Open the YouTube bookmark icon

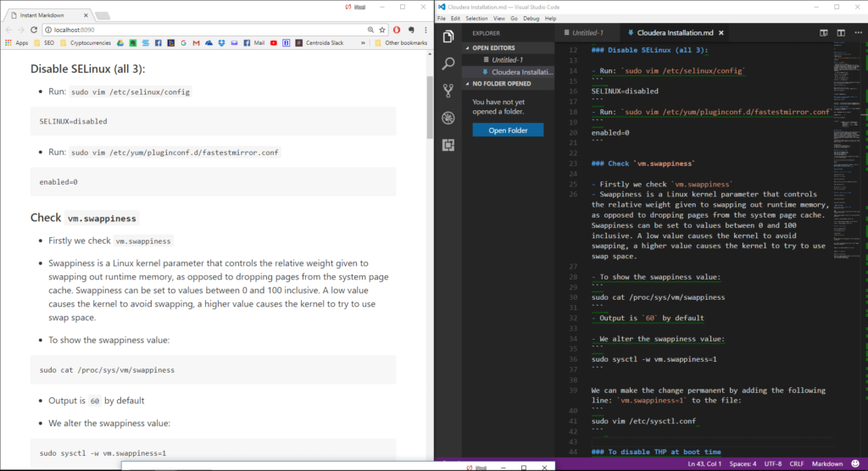click(x=274, y=42)
